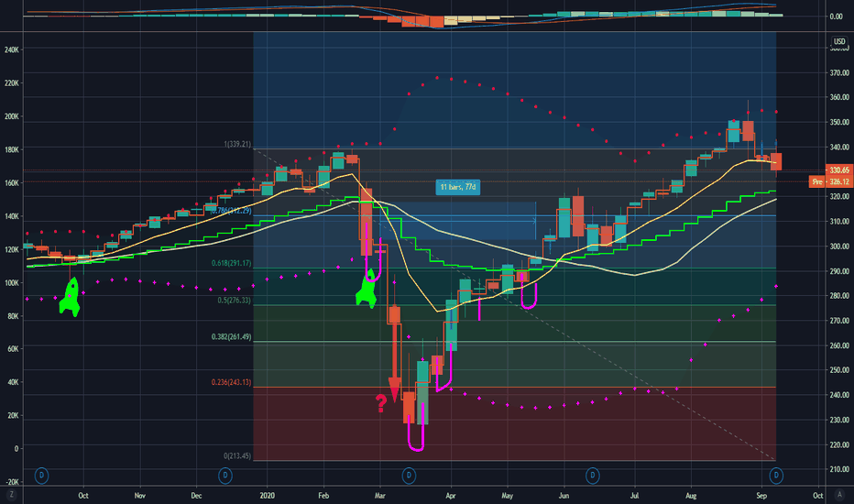Click the '11 bars, 77d' date range label

[x=458, y=187]
